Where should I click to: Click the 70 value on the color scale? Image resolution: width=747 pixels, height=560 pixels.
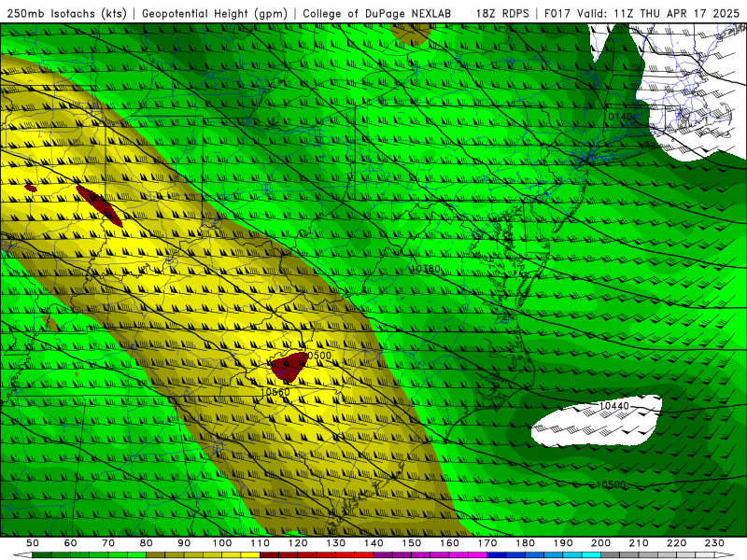[108, 543]
